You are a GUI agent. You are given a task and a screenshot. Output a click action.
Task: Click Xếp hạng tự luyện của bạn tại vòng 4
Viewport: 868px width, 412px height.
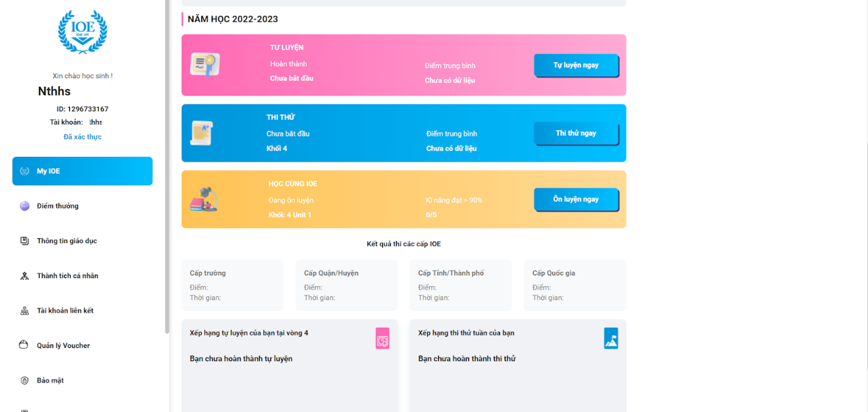[249, 333]
